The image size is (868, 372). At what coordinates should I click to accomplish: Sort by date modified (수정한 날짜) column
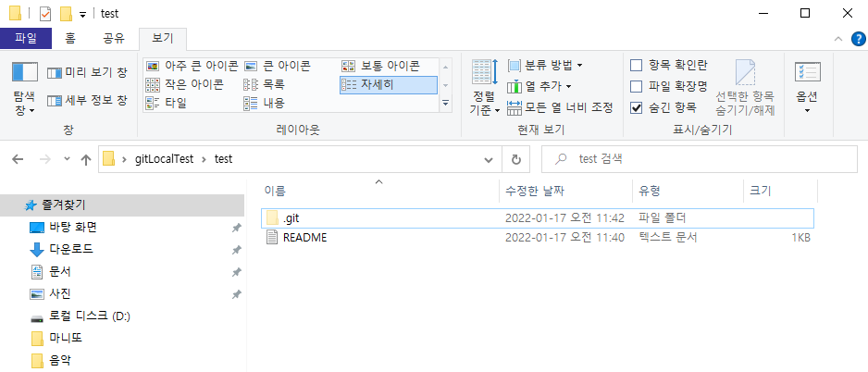565,191
